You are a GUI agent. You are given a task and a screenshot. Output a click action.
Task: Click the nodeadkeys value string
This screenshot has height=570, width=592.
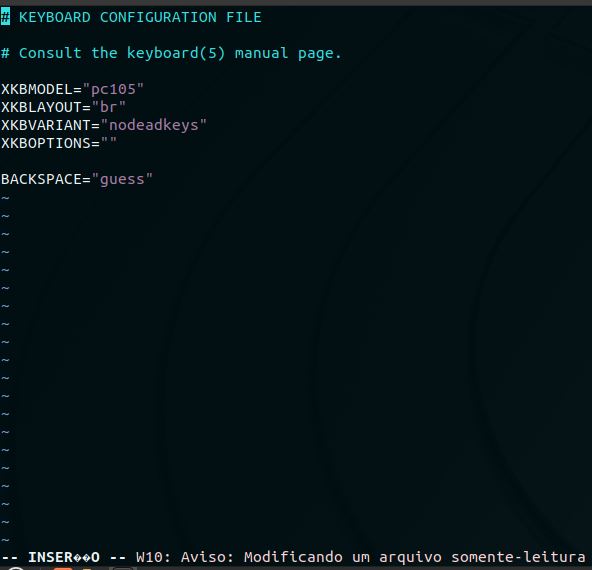(154, 125)
